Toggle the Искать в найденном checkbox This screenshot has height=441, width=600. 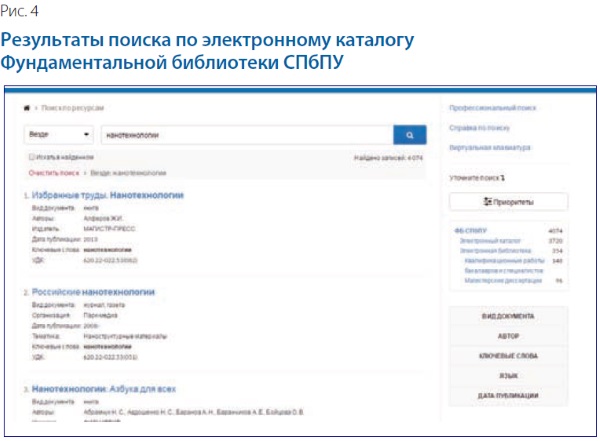(33, 157)
